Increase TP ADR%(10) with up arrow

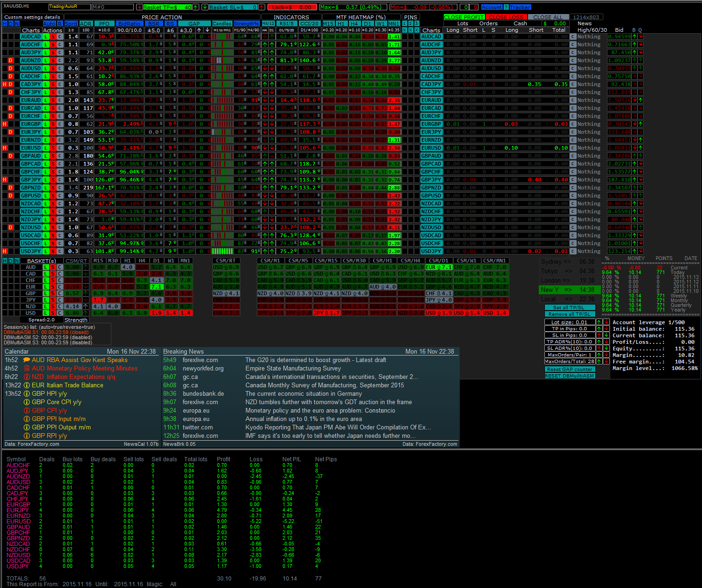point(599,342)
